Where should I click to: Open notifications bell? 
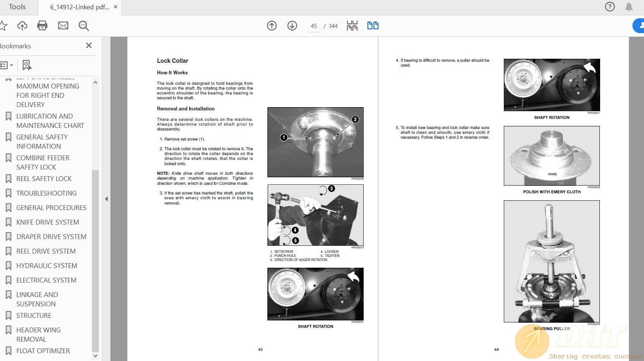tap(629, 7)
